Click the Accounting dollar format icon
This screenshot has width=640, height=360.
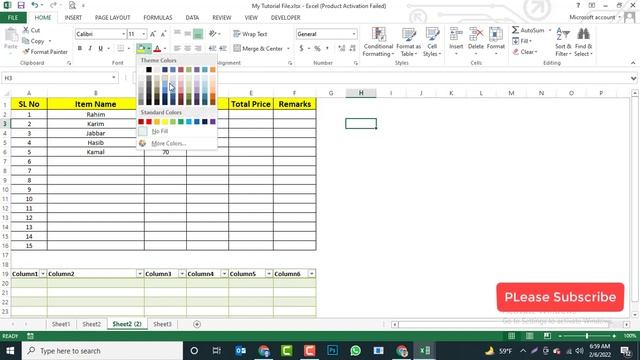click(x=301, y=49)
